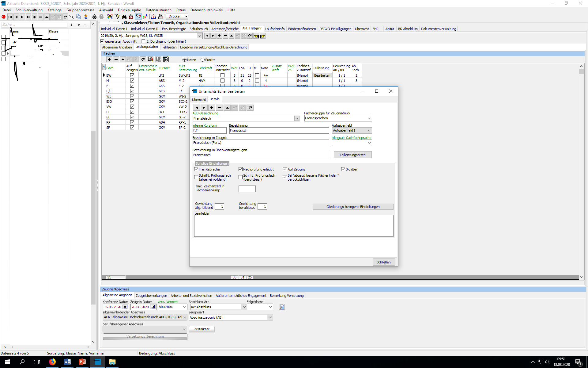
Task: Click the copy documents icon in main toolbar
Action: (79, 17)
